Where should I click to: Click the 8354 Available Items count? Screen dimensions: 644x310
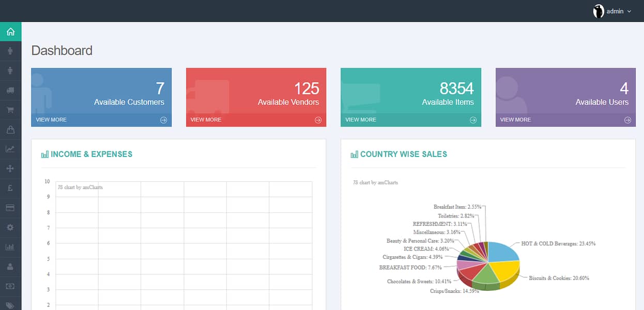coord(457,88)
